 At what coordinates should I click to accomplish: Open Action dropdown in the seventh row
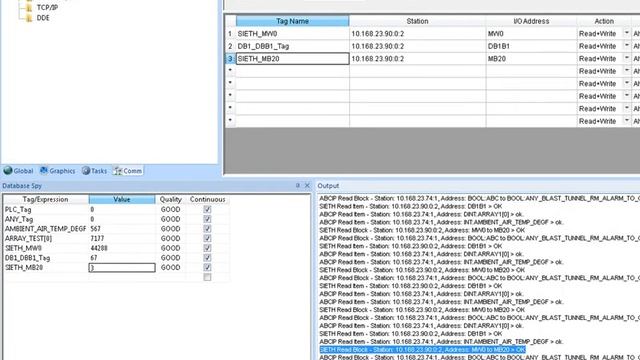(627, 109)
